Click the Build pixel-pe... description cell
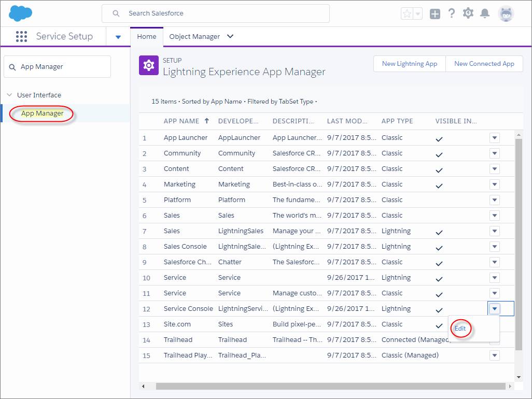532x399 pixels. [x=297, y=324]
